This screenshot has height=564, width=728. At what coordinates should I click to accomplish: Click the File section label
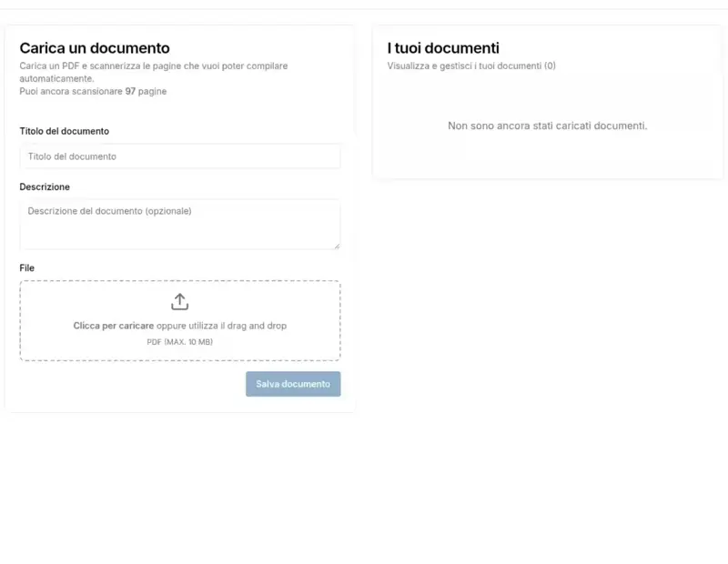[x=27, y=267]
